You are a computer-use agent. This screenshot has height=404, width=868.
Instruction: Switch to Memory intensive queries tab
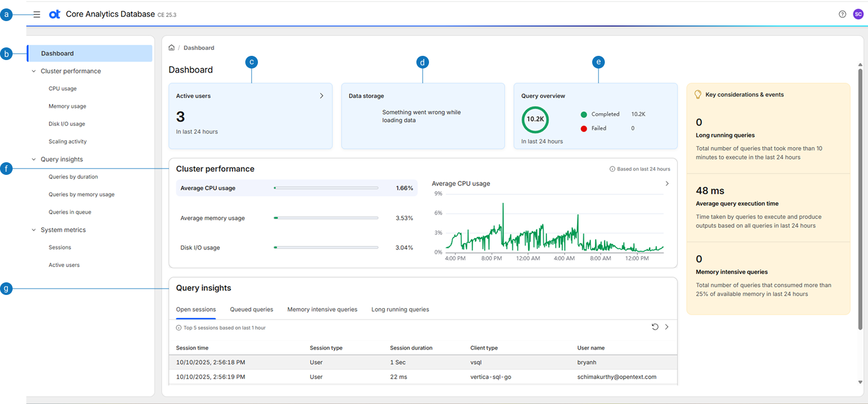(x=322, y=310)
